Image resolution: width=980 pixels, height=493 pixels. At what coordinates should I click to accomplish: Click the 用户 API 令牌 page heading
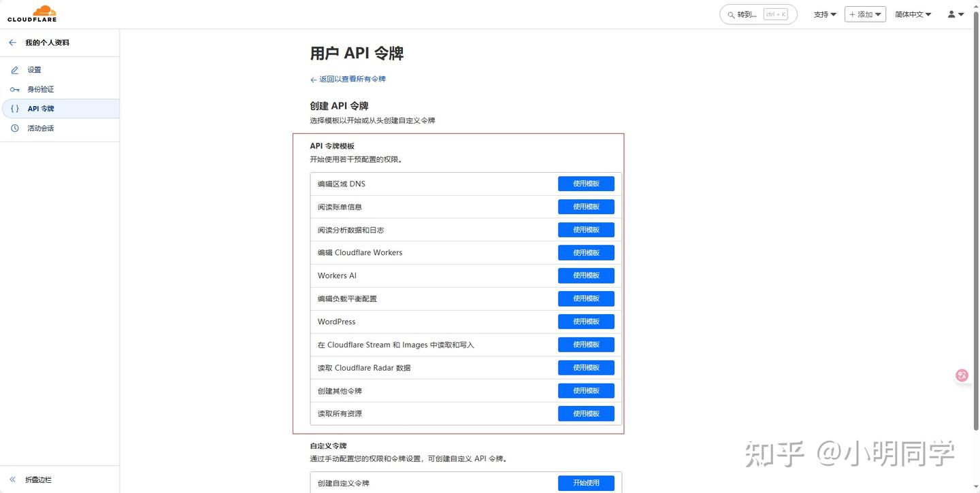click(357, 54)
